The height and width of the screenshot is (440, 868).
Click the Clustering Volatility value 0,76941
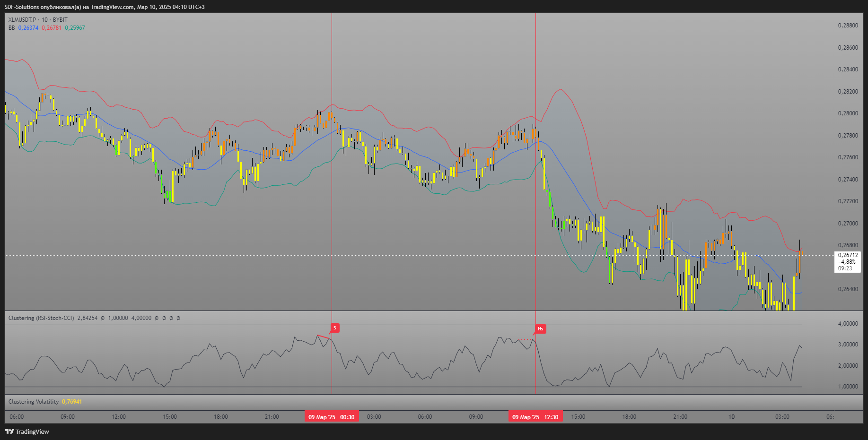coord(72,402)
